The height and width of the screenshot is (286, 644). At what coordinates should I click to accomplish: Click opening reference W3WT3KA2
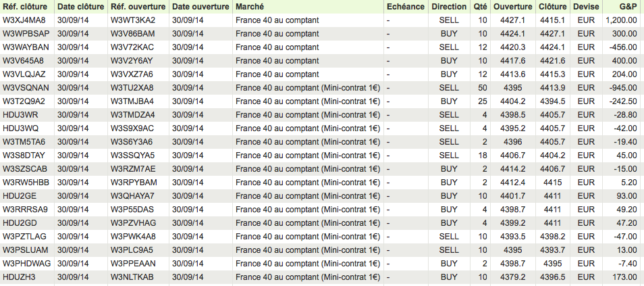tap(132, 20)
